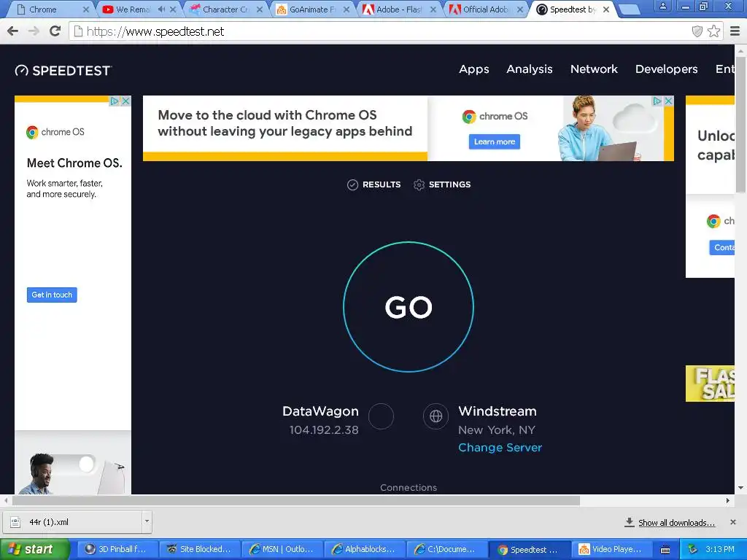Image resolution: width=747 pixels, height=560 pixels.
Task: Click the Connections label
Action: point(409,488)
